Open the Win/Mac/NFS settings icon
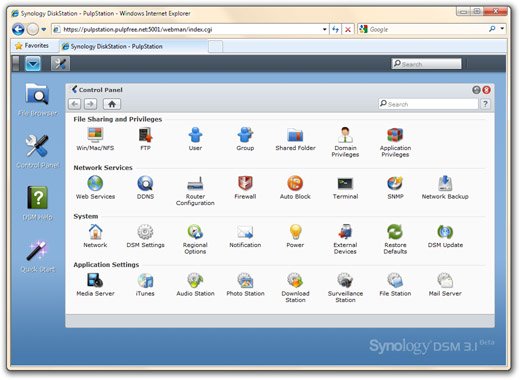 pyautogui.click(x=95, y=139)
